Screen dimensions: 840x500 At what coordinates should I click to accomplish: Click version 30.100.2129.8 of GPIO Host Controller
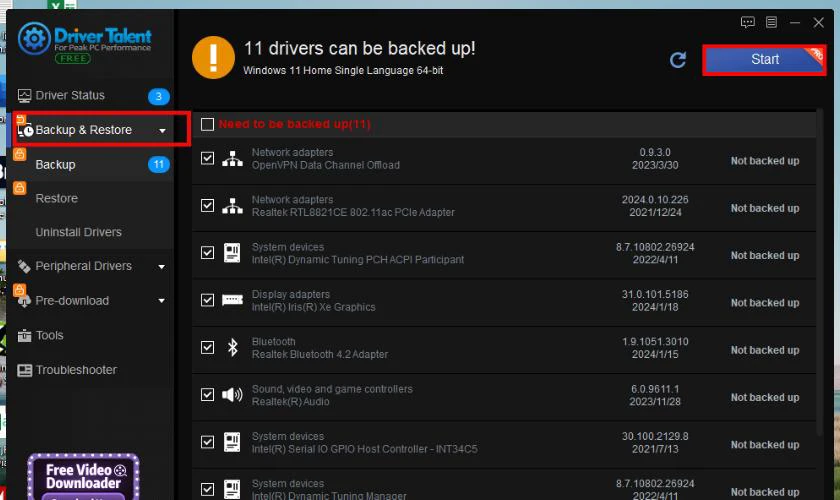pos(655,436)
